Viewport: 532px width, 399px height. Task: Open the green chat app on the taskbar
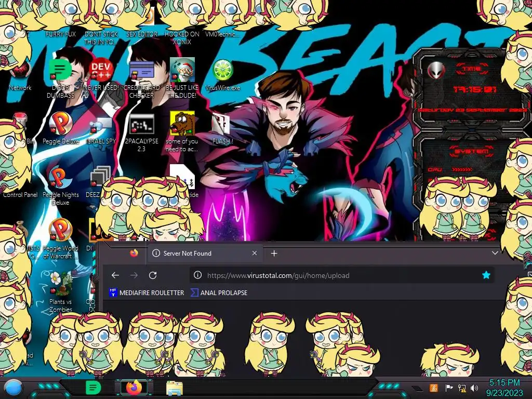pos(93,388)
